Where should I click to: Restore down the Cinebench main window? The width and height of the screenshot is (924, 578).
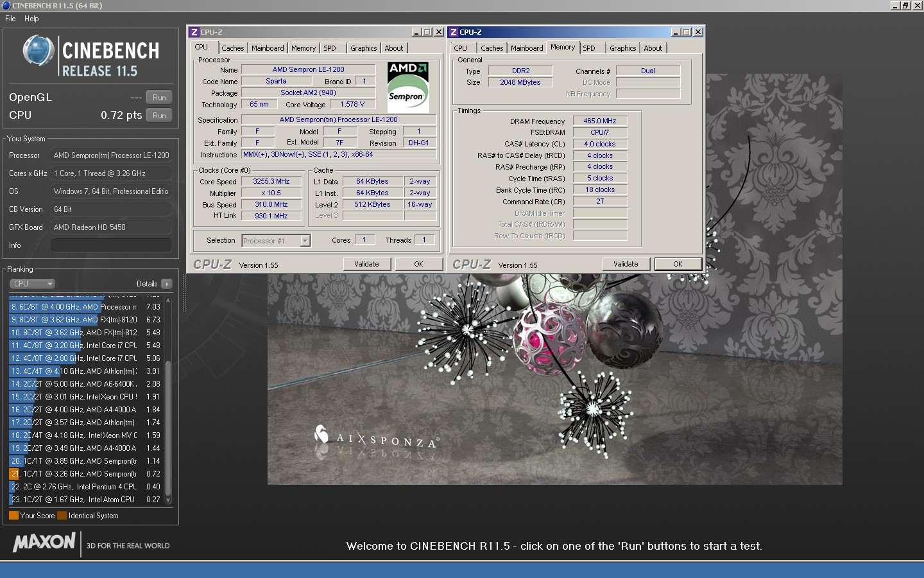pos(905,5)
